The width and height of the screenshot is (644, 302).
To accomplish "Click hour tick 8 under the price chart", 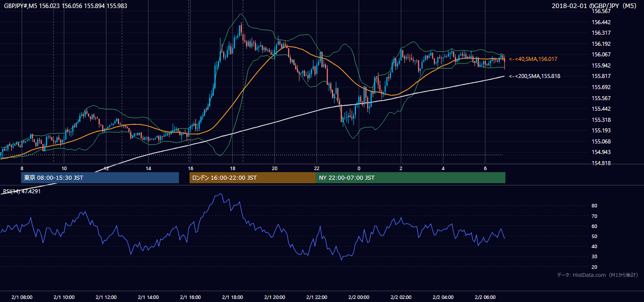I will click(x=22, y=168).
